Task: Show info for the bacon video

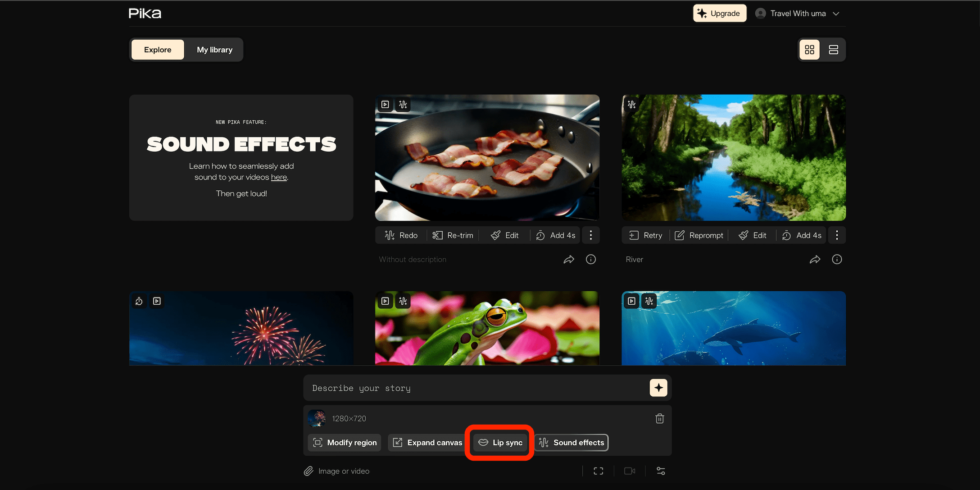Action: pos(590,260)
